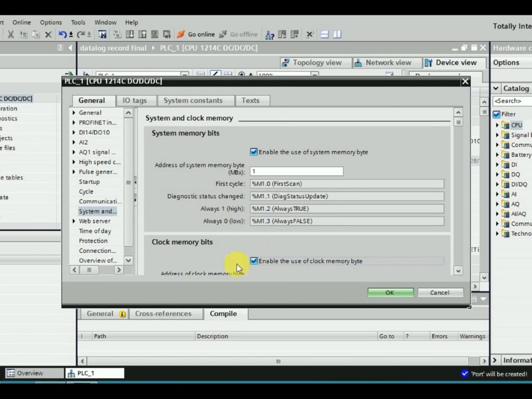This screenshot has width=532, height=399.
Task: Disable the use of clock memory byte
Action: [x=254, y=261]
